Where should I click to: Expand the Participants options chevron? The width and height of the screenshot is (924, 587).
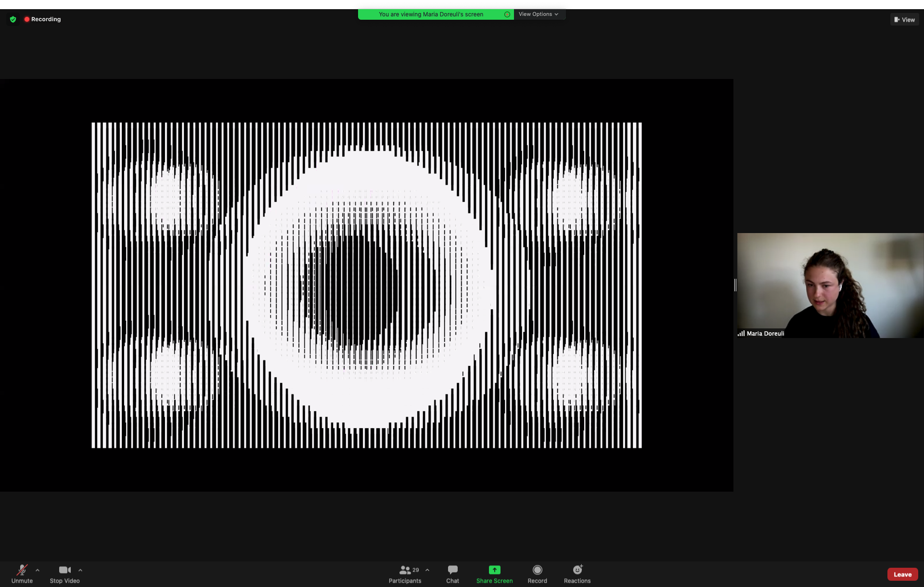click(x=427, y=570)
